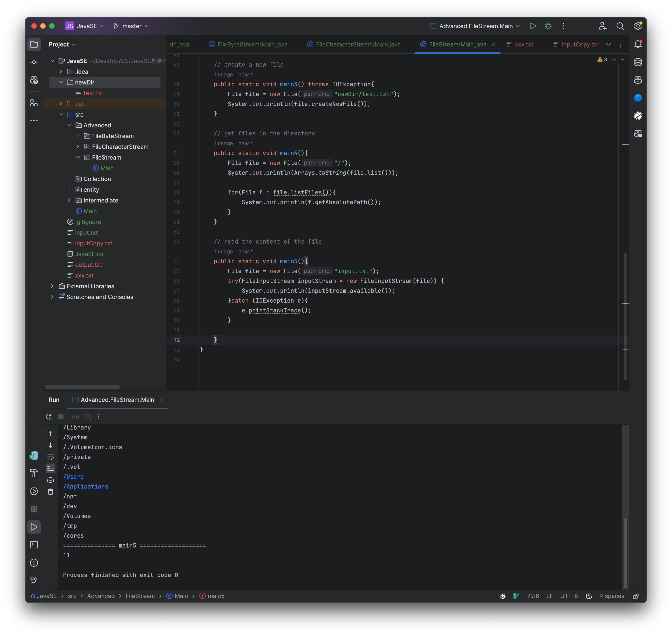Toggle soft-wrap in the console output
The height and width of the screenshot is (636, 672).
point(51,457)
